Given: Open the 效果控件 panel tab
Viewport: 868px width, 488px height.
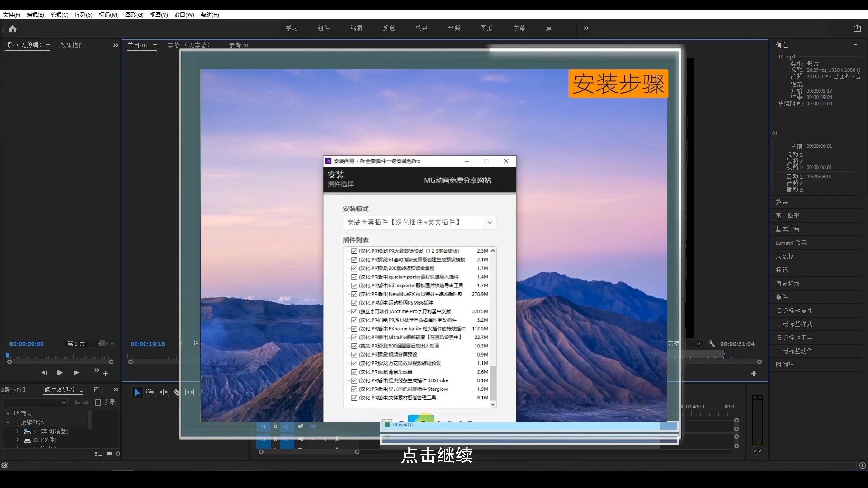Looking at the screenshot, I should tap(72, 46).
